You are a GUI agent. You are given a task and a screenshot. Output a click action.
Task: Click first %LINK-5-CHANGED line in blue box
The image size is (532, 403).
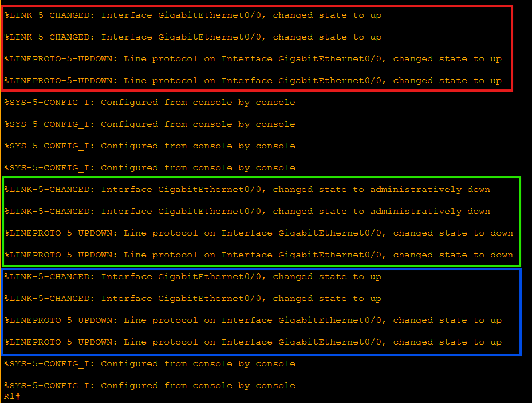[x=192, y=277]
